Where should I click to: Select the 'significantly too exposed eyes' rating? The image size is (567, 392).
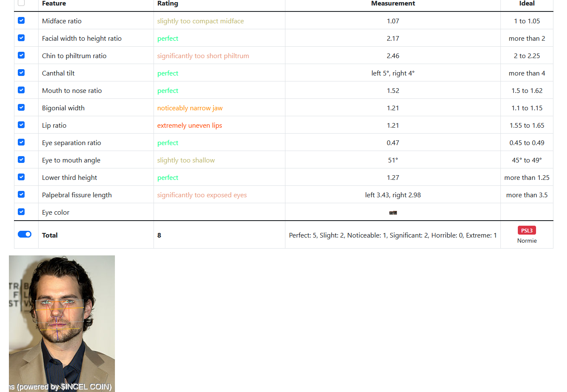pyautogui.click(x=202, y=195)
